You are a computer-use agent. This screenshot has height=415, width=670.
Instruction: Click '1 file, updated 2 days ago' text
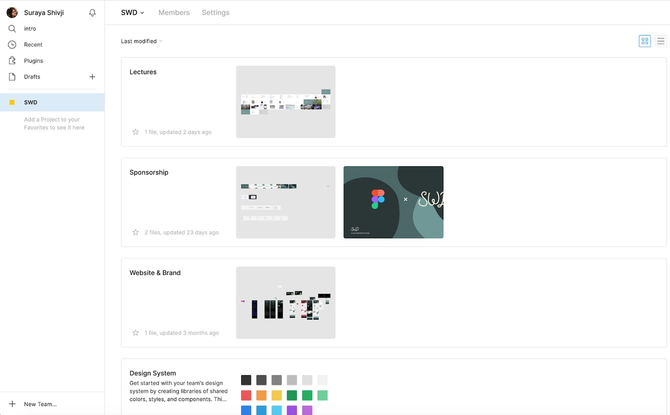click(178, 132)
